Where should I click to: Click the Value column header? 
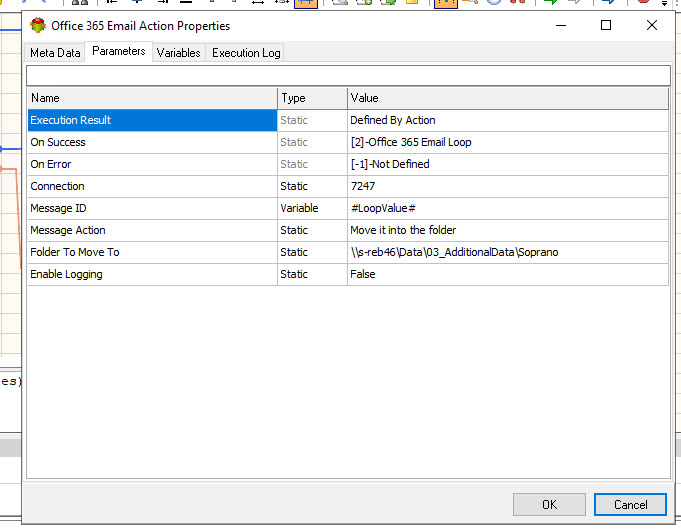coord(508,98)
